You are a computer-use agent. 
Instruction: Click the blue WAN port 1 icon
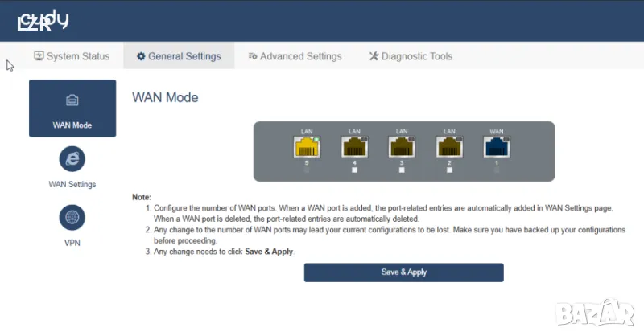496,147
